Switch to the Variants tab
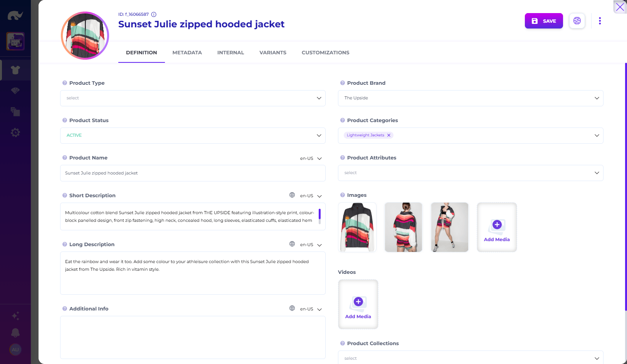Image resolution: width=627 pixels, height=364 pixels. point(273,52)
